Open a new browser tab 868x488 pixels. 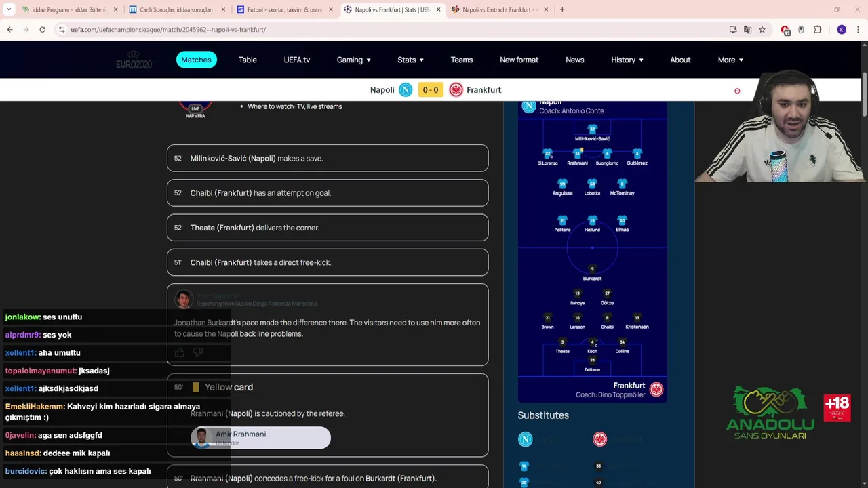[x=562, y=9]
